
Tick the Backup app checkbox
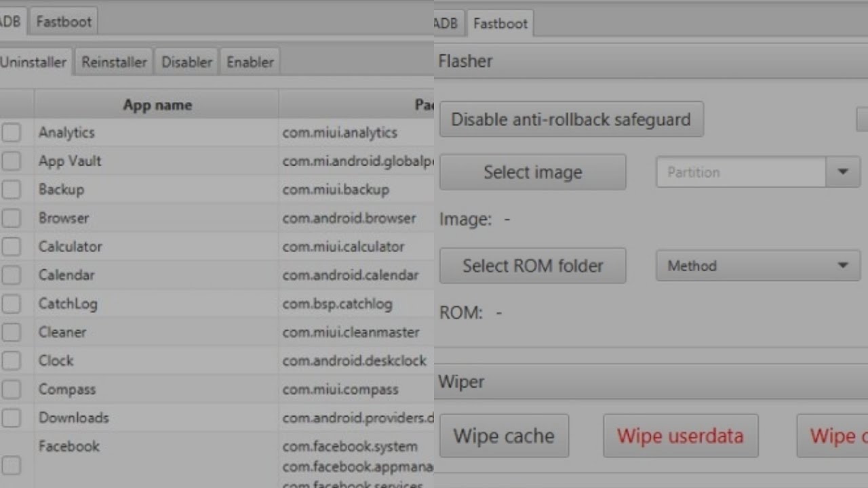pyautogui.click(x=11, y=189)
